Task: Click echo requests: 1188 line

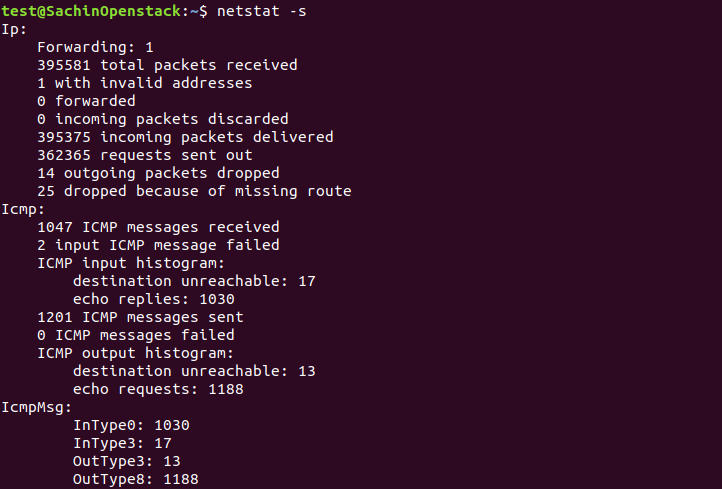Action: (158, 390)
